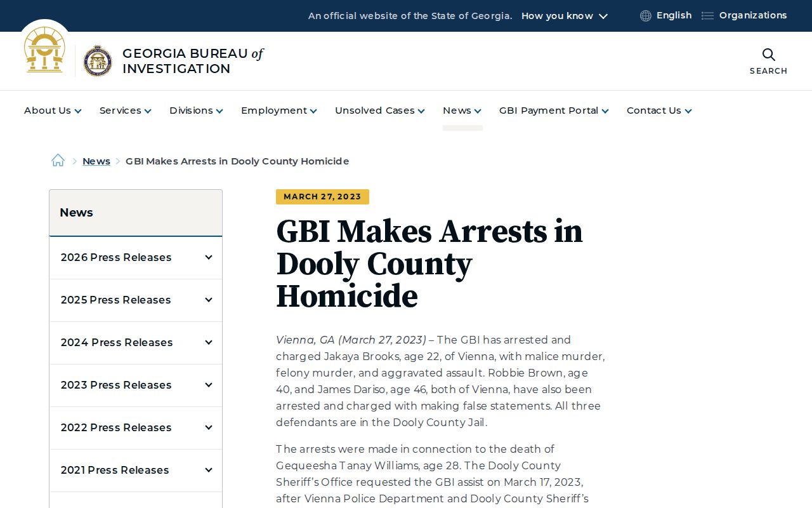Open the search magnifier icon

pos(768,55)
